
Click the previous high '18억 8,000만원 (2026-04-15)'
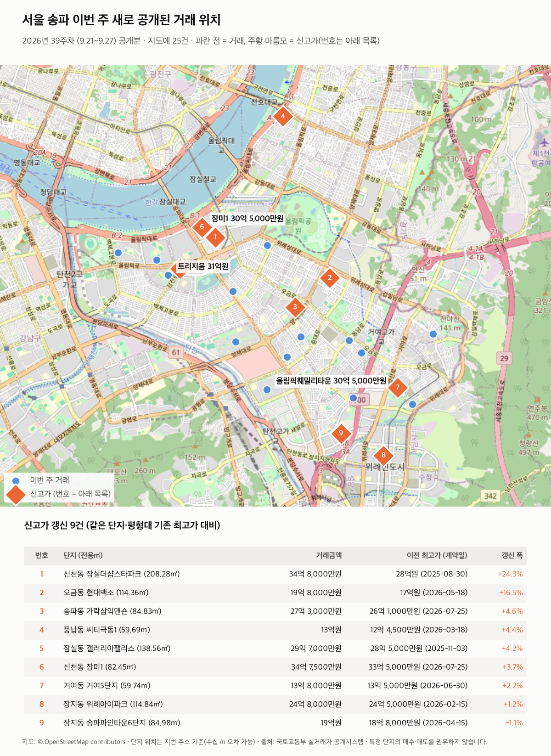[x=418, y=723]
